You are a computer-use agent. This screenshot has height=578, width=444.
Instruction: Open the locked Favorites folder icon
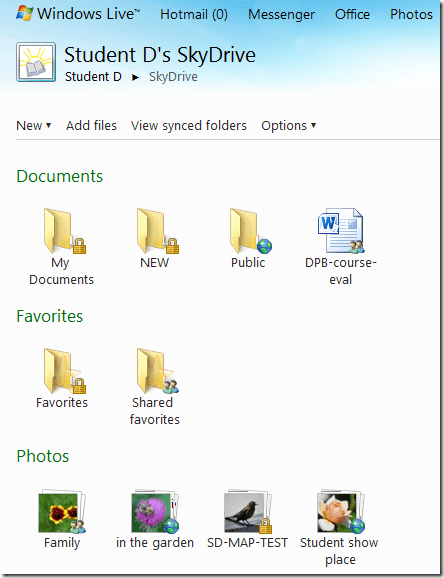(x=64, y=371)
